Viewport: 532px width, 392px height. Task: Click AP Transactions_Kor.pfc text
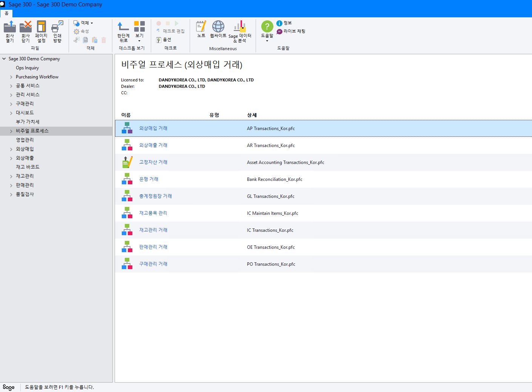[x=271, y=129]
